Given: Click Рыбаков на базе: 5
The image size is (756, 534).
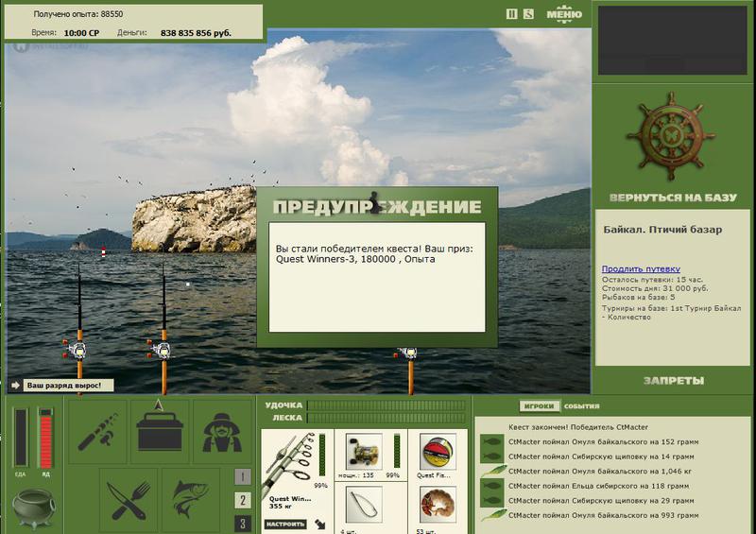Looking at the screenshot, I should pos(639,297).
